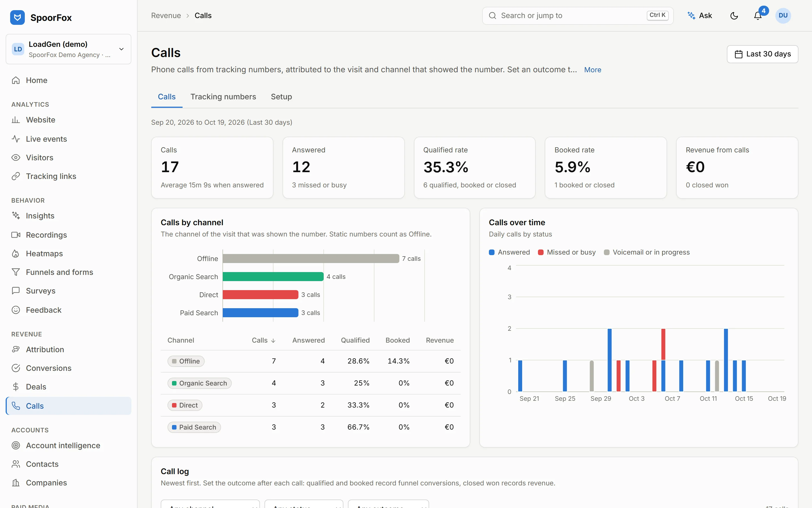
Task: Toggle Missed or busy legend entry
Action: [x=567, y=252]
